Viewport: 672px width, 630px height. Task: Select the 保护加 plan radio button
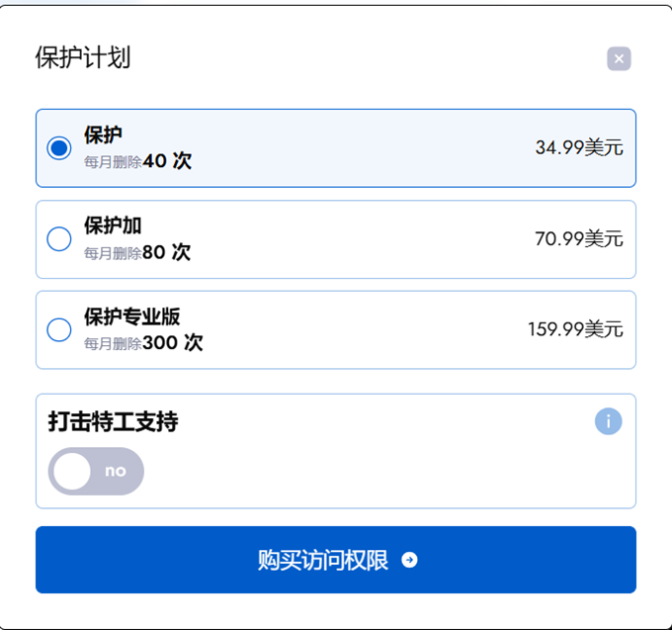tap(59, 239)
